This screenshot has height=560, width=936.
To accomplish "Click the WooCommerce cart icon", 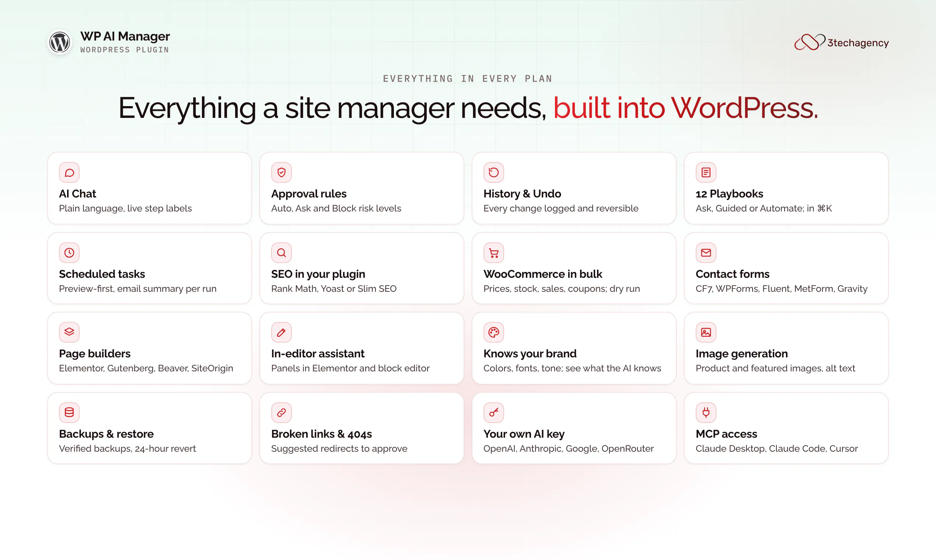I will [x=494, y=252].
